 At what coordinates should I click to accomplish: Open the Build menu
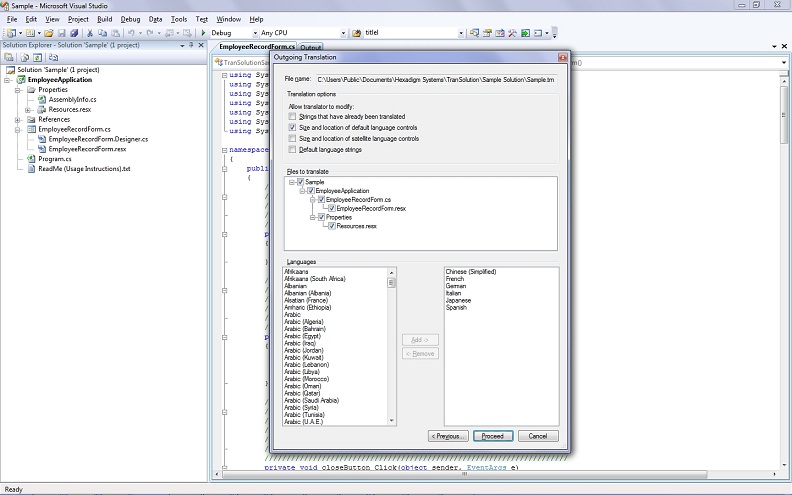click(105, 19)
